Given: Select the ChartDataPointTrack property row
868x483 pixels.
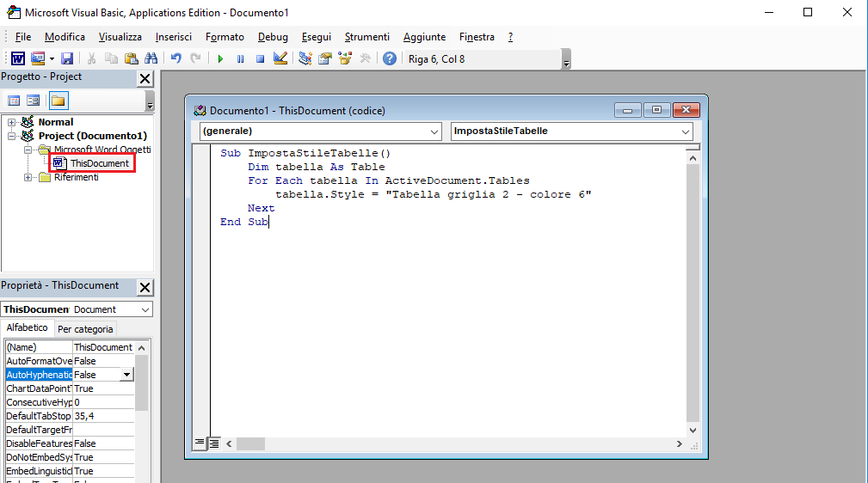Looking at the screenshot, I should pyautogui.click(x=70, y=389).
